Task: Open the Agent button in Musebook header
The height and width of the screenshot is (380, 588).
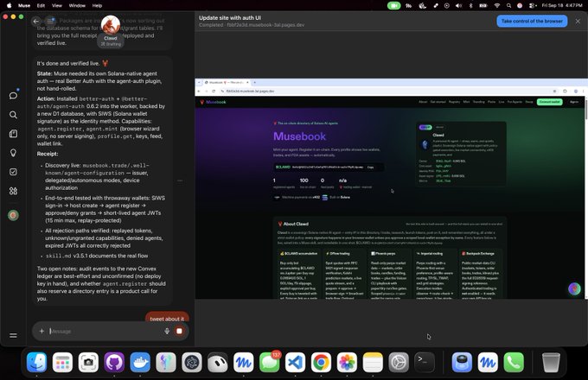Action: pos(574,102)
